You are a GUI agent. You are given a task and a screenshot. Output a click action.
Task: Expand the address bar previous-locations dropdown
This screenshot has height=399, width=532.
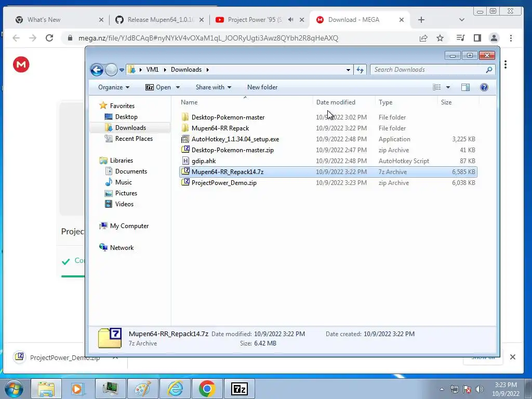coord(348,70)
